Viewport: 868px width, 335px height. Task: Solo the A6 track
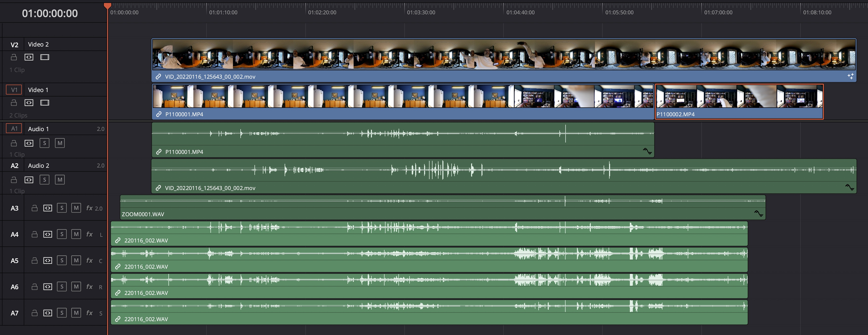62,287
